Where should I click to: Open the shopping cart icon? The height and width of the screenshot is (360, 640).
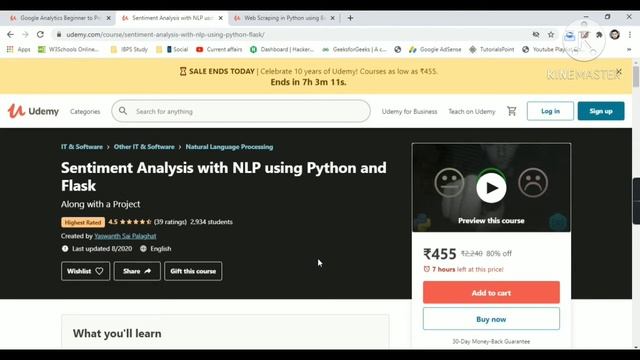pyautogui.click(x=511, y=111)
